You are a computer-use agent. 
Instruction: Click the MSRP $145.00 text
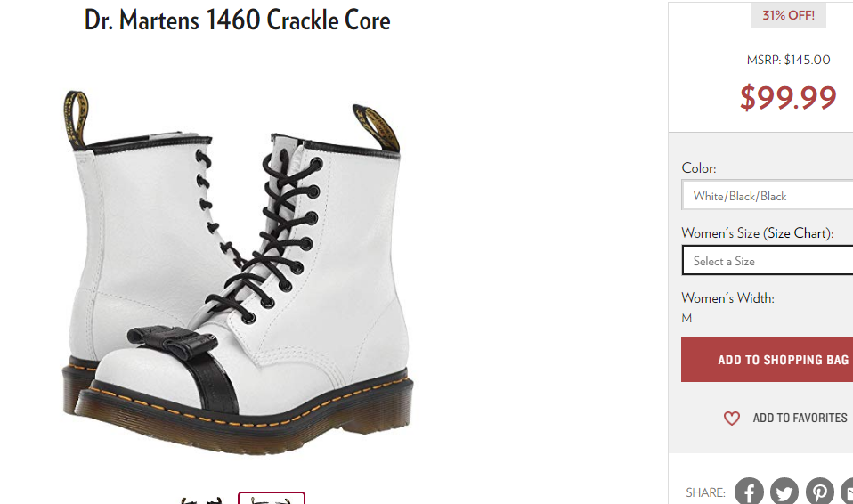788,60
